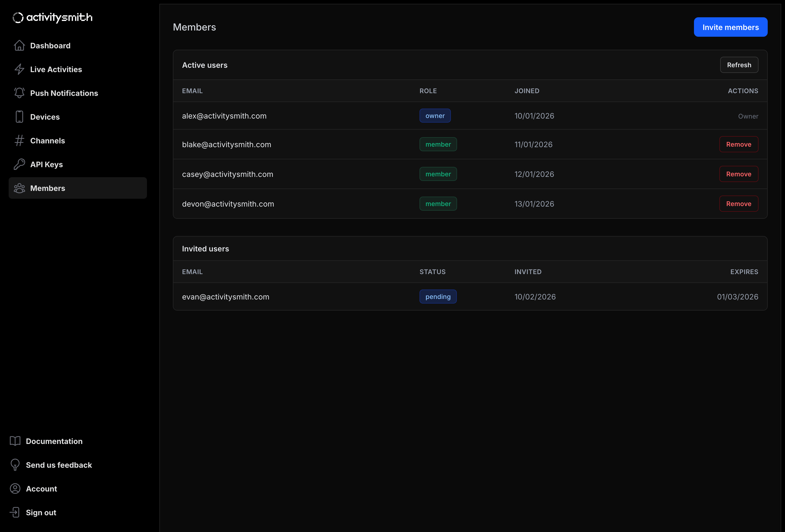
Task: Click the Account user circle icon
Action: [x=15, y=489]
